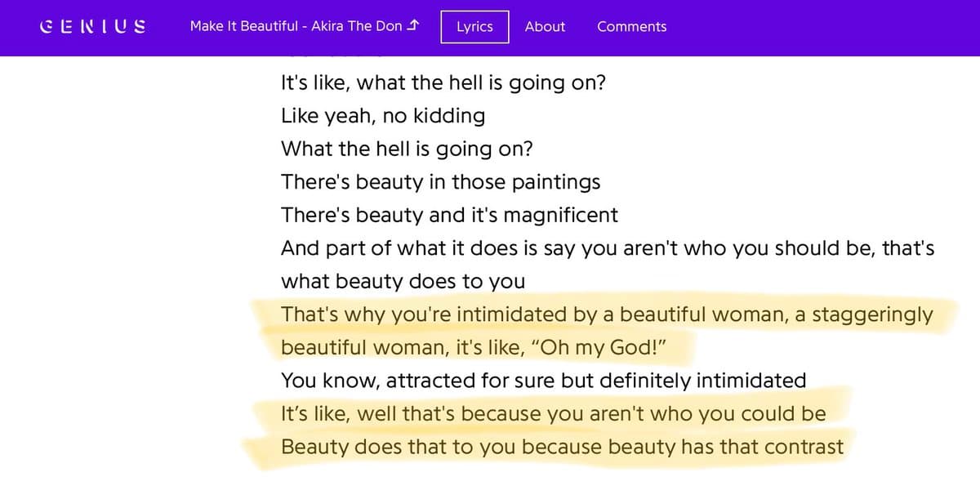The width and height of the screenshot is (980, 477).
Task: Click highlighted lyric ending with "Oh my God!"
Action: click(474, 348)
